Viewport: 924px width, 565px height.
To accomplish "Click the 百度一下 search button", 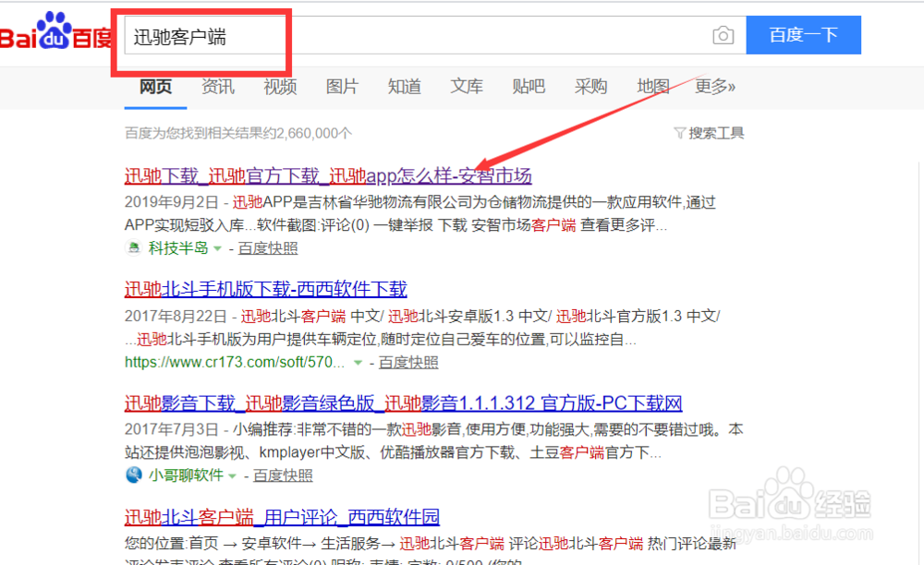I will [x=803, y=35].
